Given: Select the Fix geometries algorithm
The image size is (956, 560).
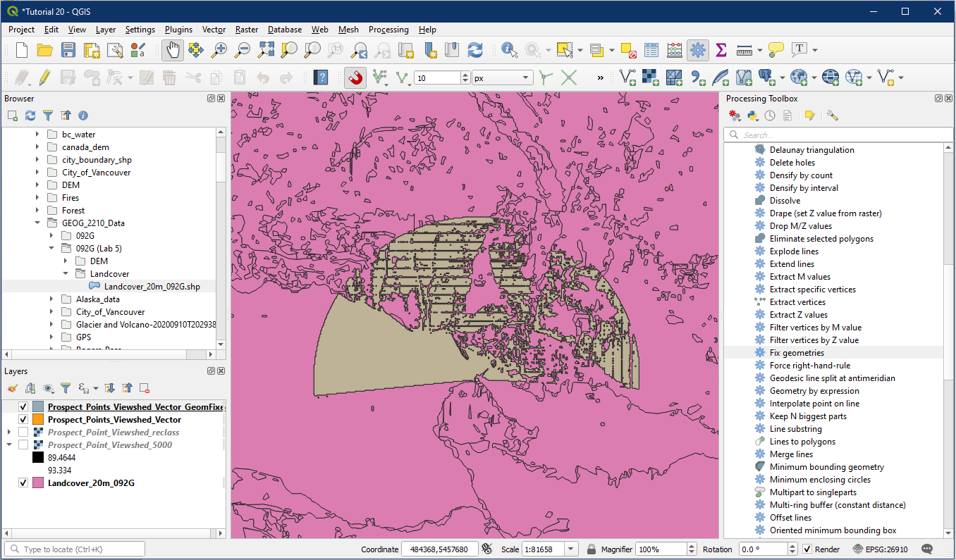Looking at the screenshot, I should (797, 353).
